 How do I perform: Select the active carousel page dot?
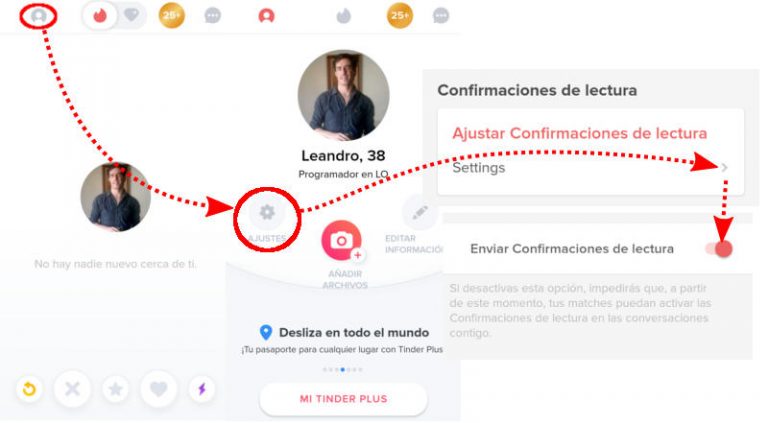pyautogui.click(x=342, y=370)
